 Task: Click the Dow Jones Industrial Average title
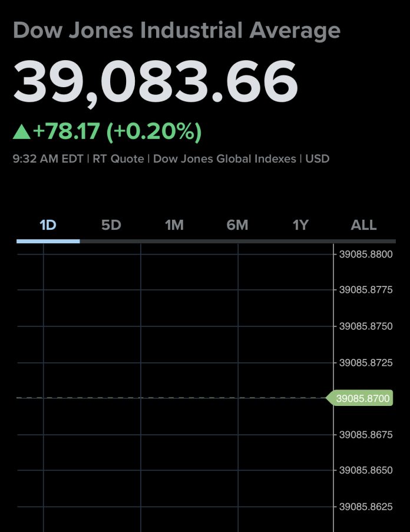[x=176, y=30]
